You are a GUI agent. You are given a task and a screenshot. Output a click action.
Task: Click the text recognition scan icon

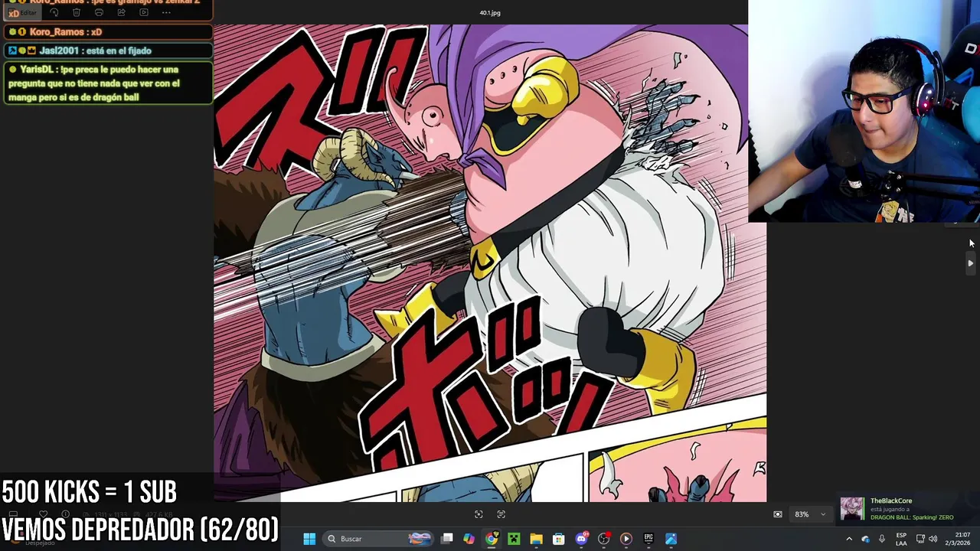pos(501,514)
